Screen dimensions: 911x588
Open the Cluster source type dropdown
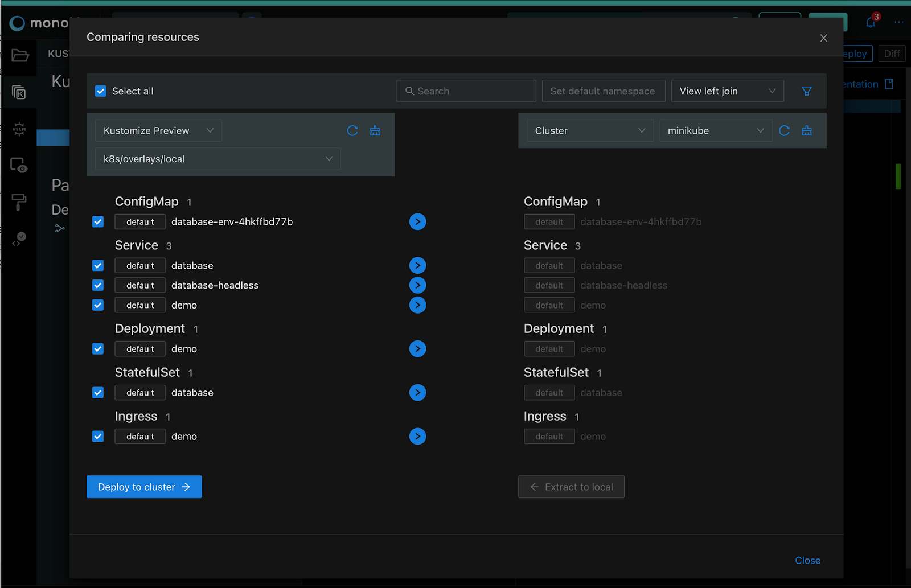click(x=590, y=131)
